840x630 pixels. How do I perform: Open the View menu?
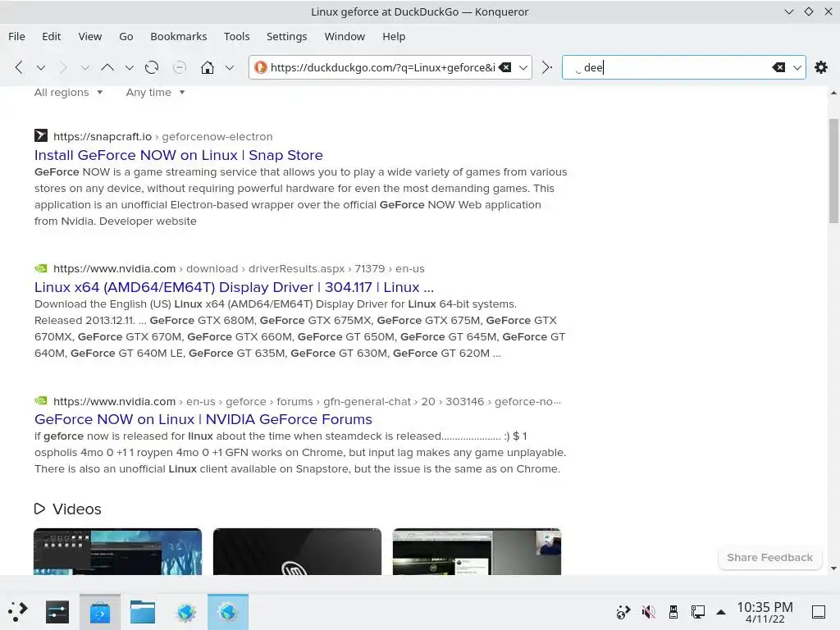coord(90,36)
